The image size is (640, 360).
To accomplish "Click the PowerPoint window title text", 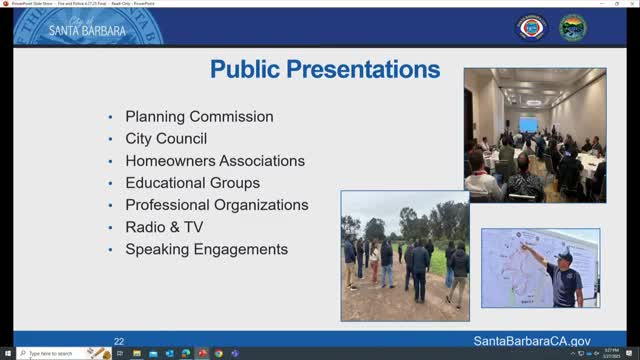I will click(x=83, y=3).
